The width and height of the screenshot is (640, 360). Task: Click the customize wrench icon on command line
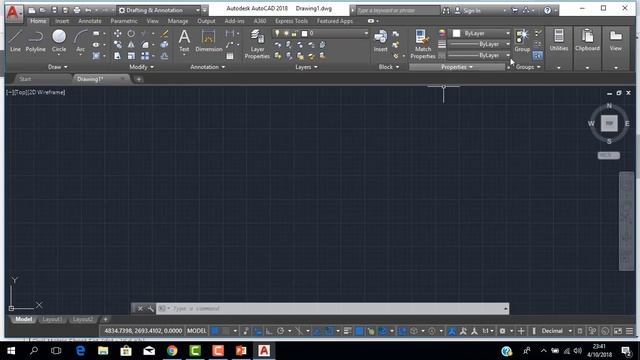coord(150,309)
